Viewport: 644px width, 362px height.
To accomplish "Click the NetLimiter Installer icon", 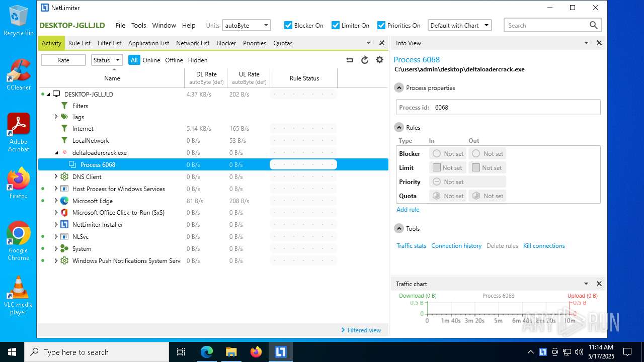I will click(64, 225).
